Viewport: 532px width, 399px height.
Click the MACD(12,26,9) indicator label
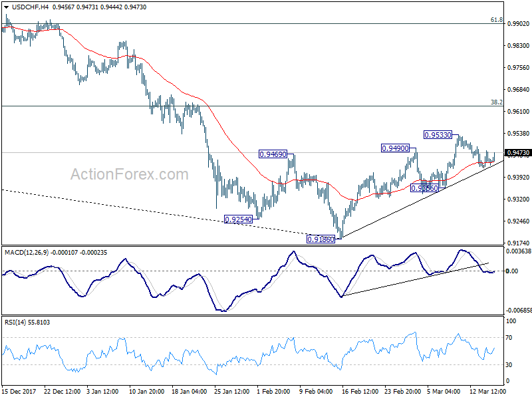click(x=27, y=253)
